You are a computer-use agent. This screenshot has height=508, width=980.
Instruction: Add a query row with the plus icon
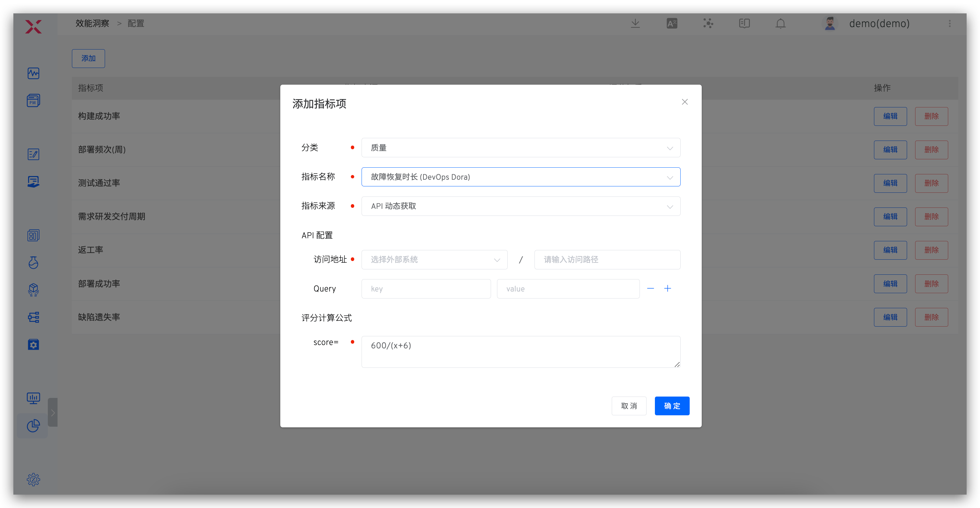[x=668, y=288]
